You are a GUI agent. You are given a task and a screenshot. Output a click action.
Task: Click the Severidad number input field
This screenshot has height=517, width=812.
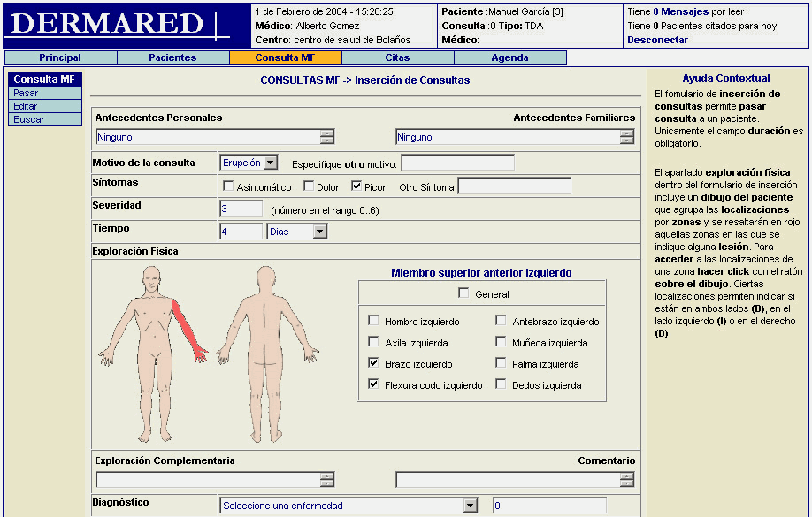(241, 209)
